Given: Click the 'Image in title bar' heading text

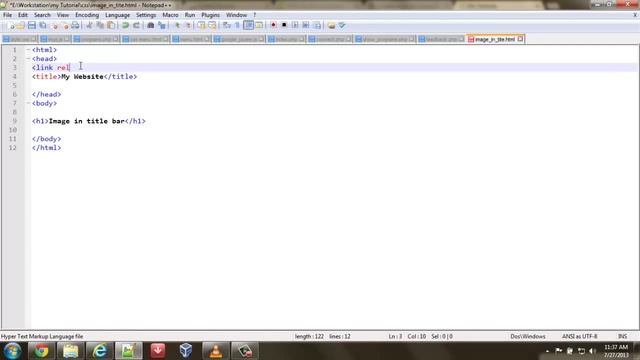Looking at the screenshot, I should [x=87, y=121].
